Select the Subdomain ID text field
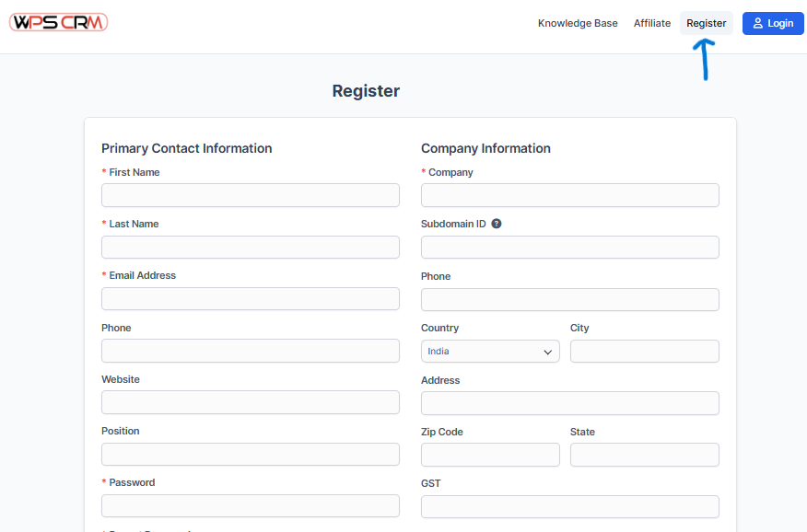 pyautogui.click(x=569, y=247)
